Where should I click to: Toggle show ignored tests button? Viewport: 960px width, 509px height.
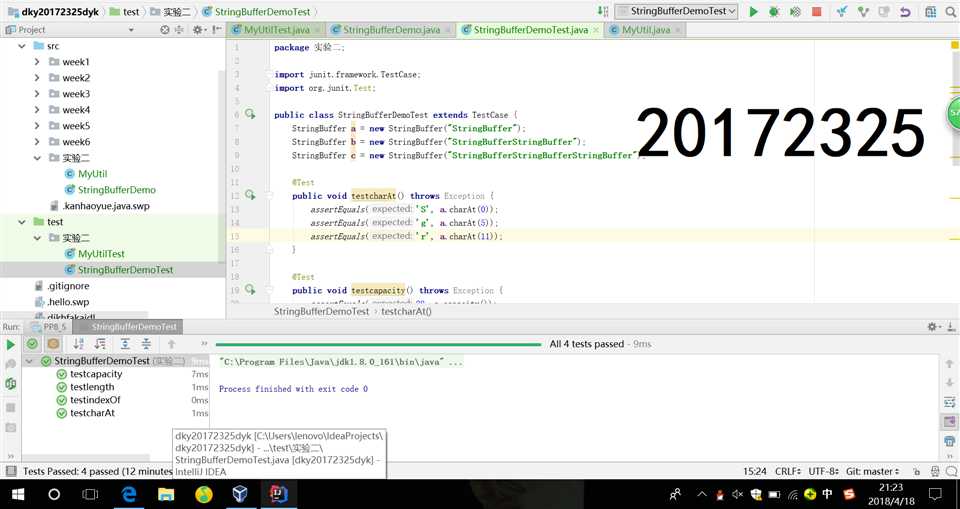click(x=53, y=344)
